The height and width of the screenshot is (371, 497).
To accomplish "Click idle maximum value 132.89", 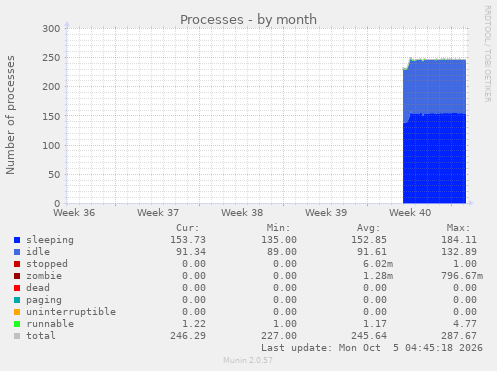I will (x=459, y=252).
